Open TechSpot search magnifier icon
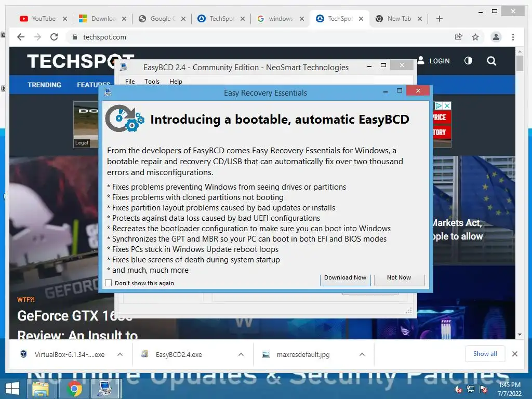 pyautogui.click(x=491, y=61)
